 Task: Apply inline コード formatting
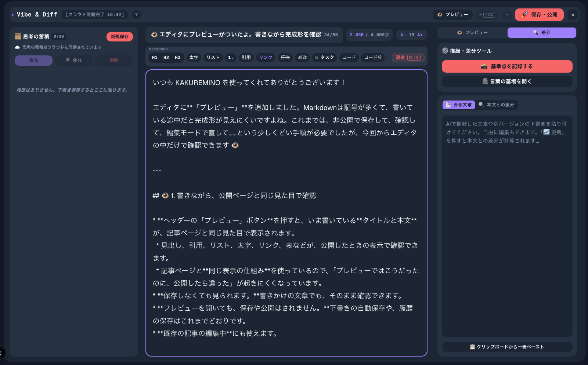tap(349, 58)
